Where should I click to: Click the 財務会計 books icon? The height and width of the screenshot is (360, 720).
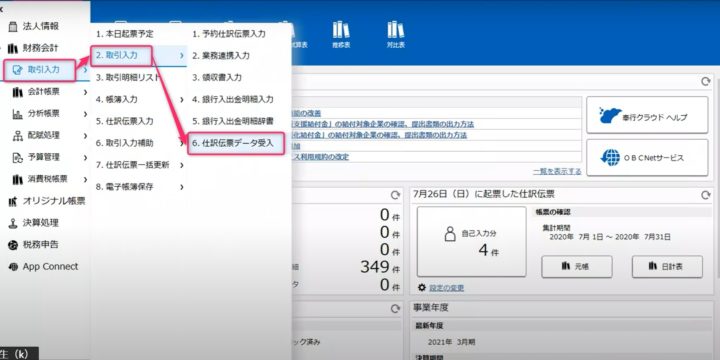pos(13,48)
